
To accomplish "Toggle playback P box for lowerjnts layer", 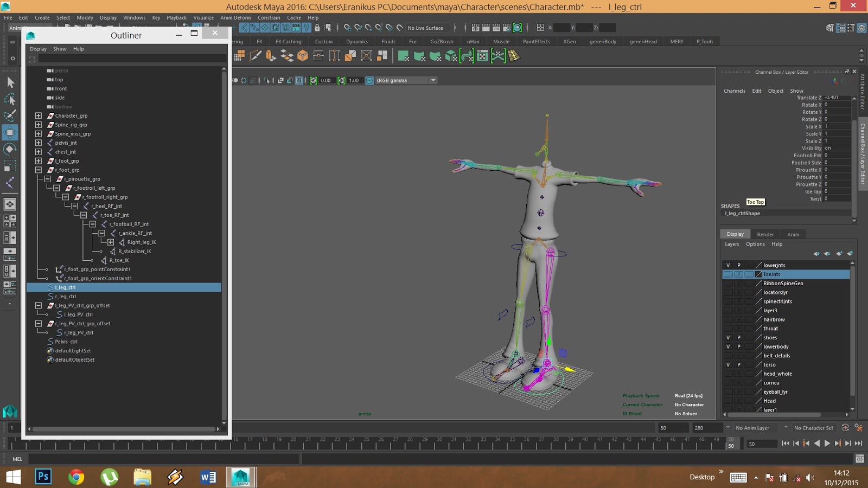I will pyautogui.click(x=738, y=265).
